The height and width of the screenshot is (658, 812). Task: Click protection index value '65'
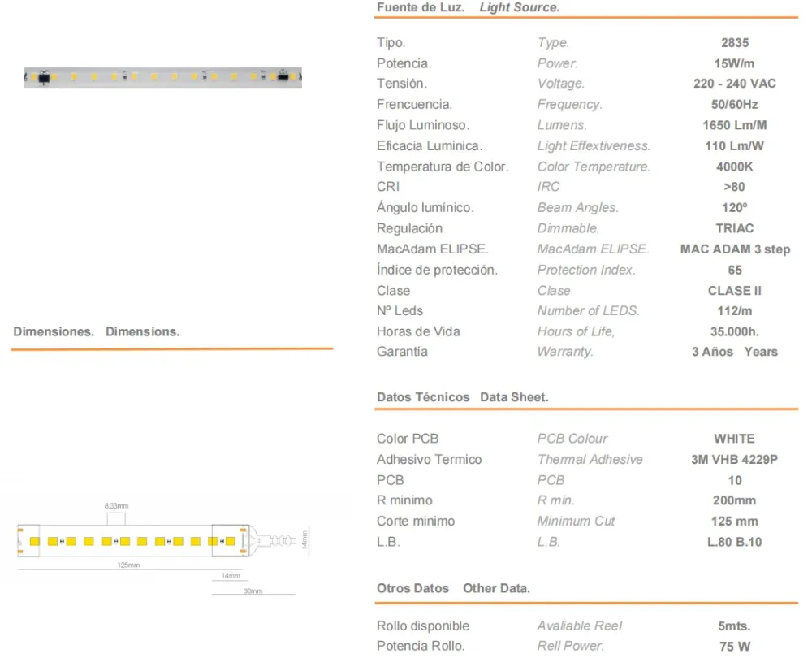point(734,270)
